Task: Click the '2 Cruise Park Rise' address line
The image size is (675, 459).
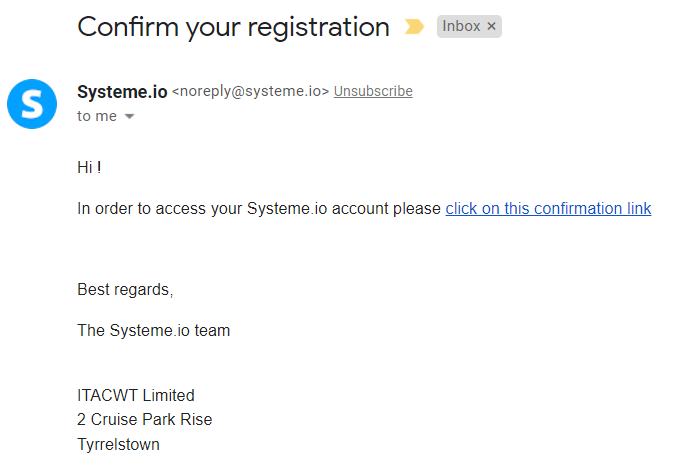Action: pos(145,419)
